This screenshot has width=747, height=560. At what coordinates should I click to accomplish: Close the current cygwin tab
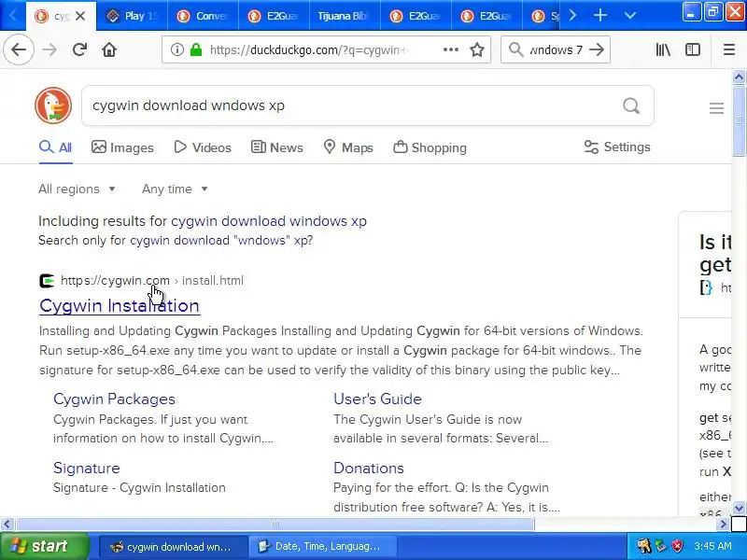pos(80,16)
